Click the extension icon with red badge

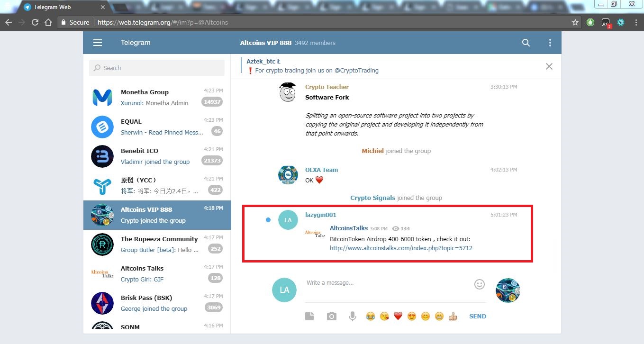coord(606,23)
